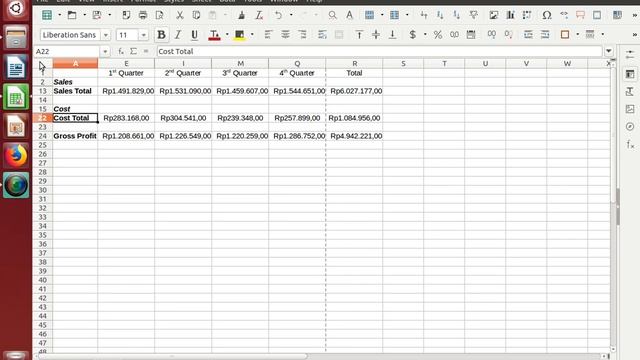Click the Undo arrow icon
This screenshot has height=360, width=640.
(x=278, y=15)
